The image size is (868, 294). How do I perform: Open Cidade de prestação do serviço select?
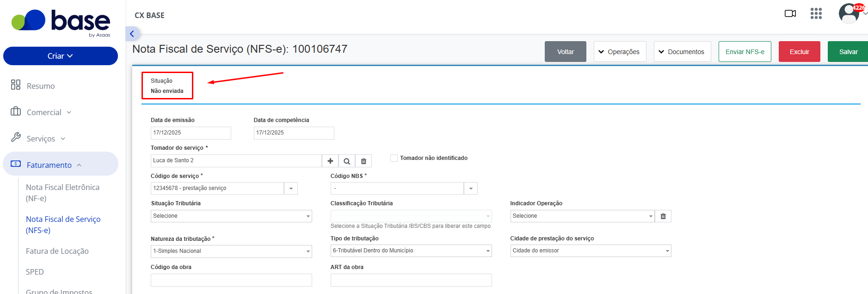point(591,251)
